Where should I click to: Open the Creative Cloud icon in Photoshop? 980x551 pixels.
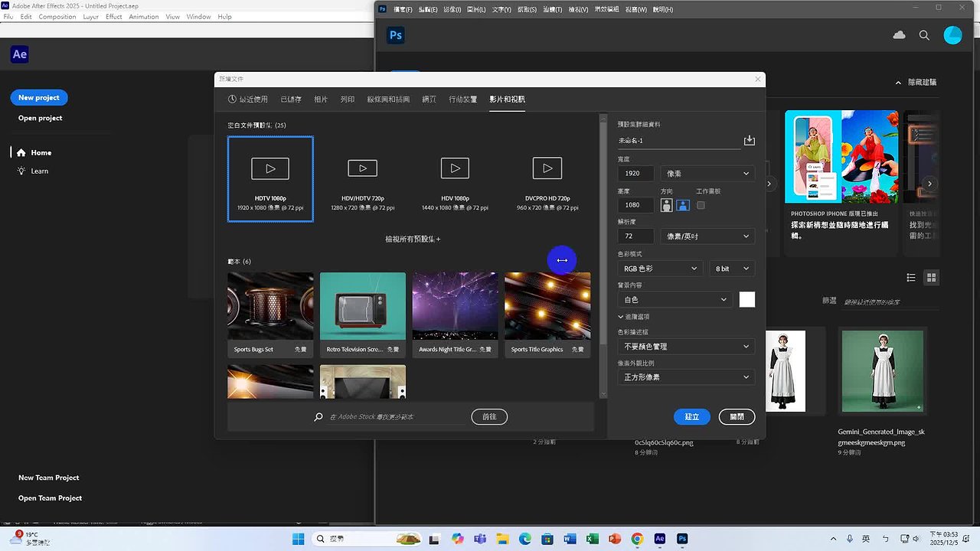pyautogui.click(x=899, y=34)
